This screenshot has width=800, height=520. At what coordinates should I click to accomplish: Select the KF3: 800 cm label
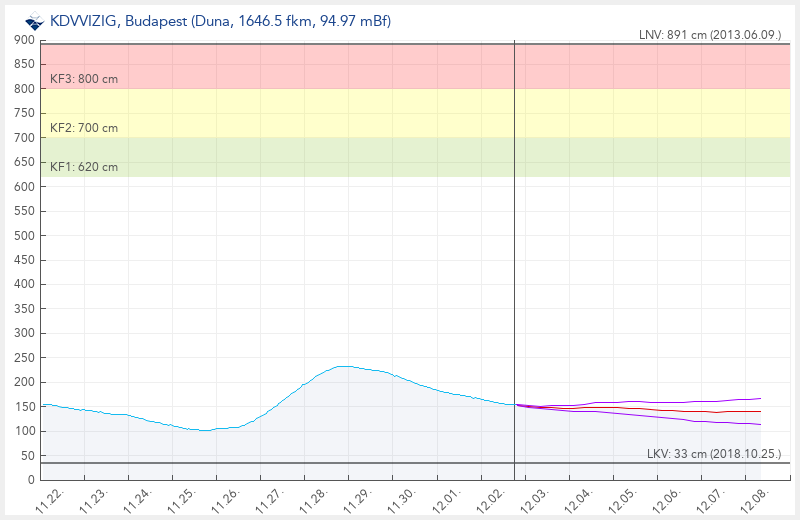[x=84, y=79]
